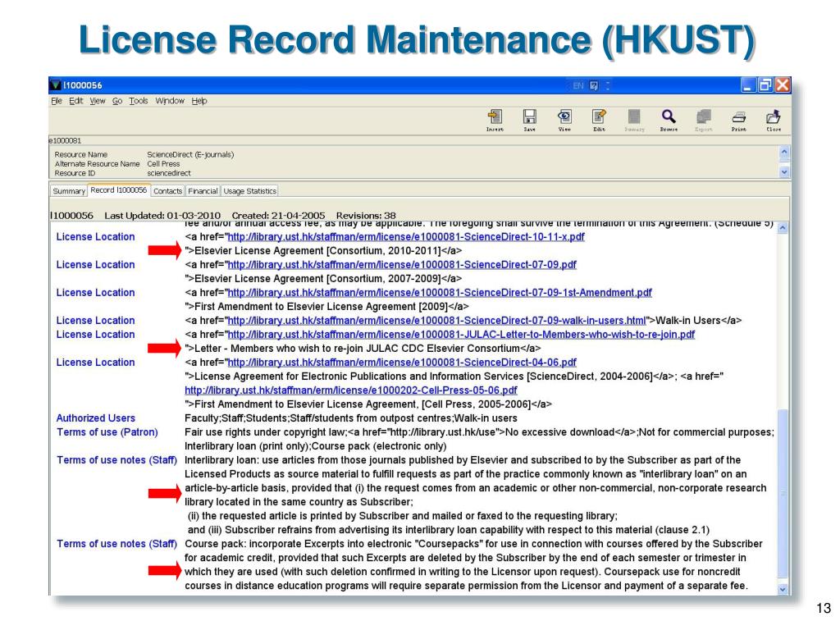
Task: Open the 07-09-1st-Amendment.pdf link
Action: click(440, 293)
